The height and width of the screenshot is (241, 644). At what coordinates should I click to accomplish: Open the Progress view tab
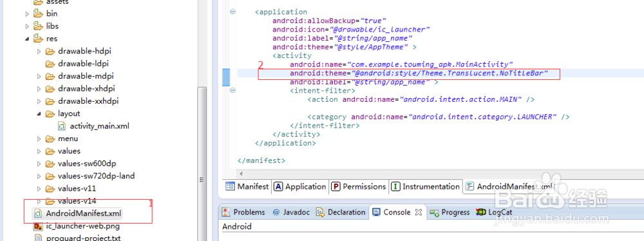pyautogui.click(x=450, y=212)
